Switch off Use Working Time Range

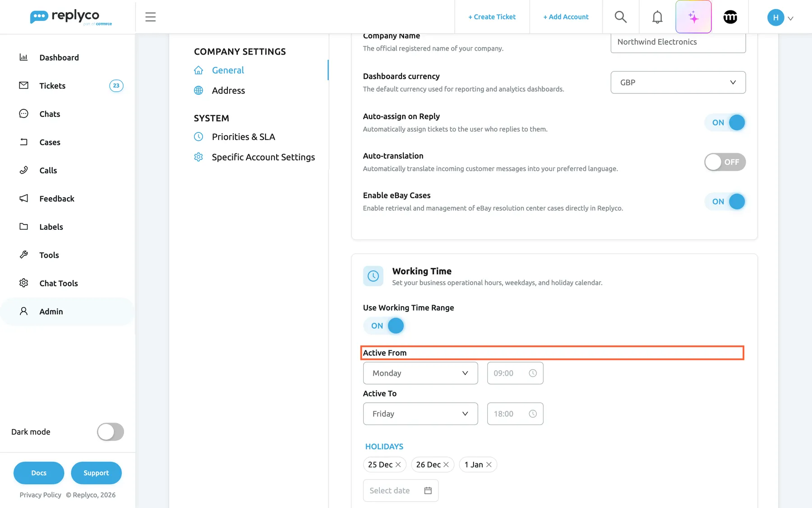click(x=384, y=326)
